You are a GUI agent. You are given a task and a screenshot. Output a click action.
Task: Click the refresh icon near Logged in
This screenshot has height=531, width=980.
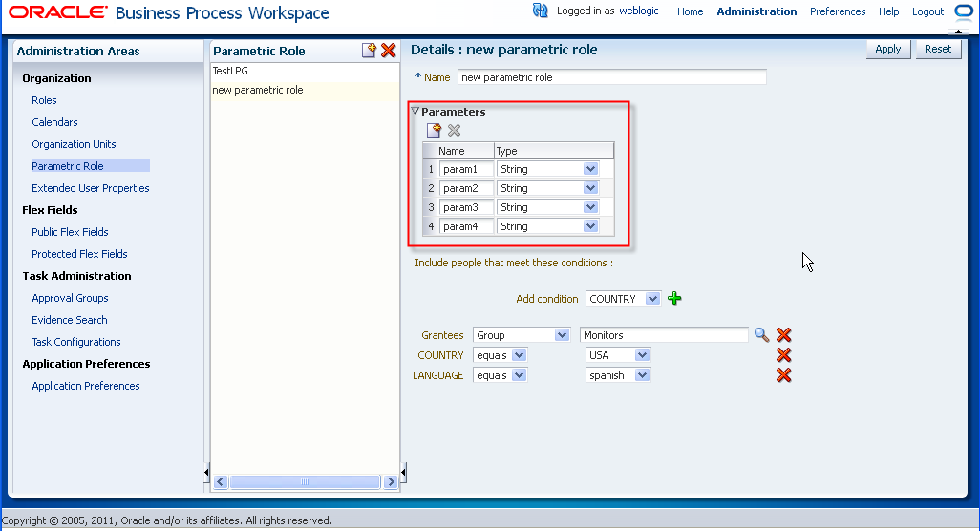pyautogui.click(x=540, y=11)
